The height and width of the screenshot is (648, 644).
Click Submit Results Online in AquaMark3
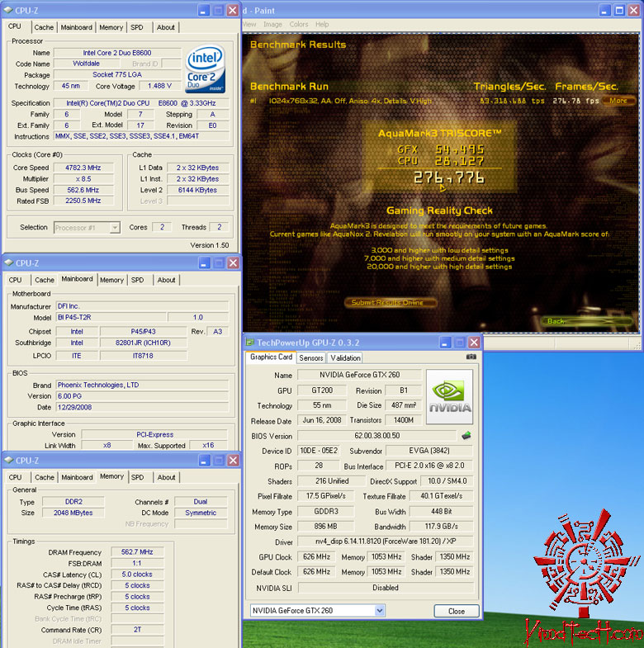click(391, 302)
